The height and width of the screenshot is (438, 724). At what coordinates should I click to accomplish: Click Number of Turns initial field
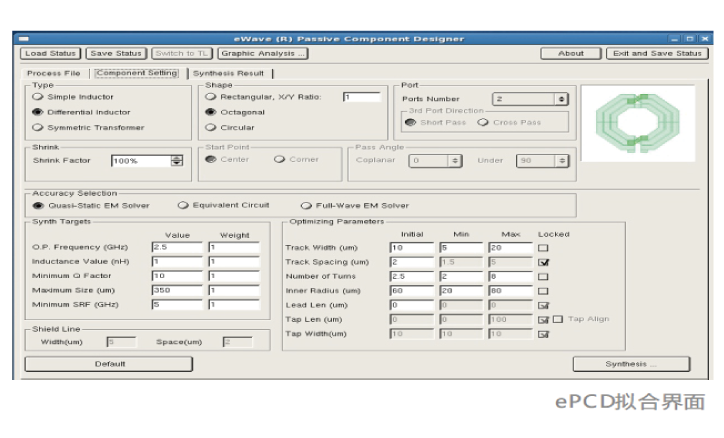click(412, 276)
